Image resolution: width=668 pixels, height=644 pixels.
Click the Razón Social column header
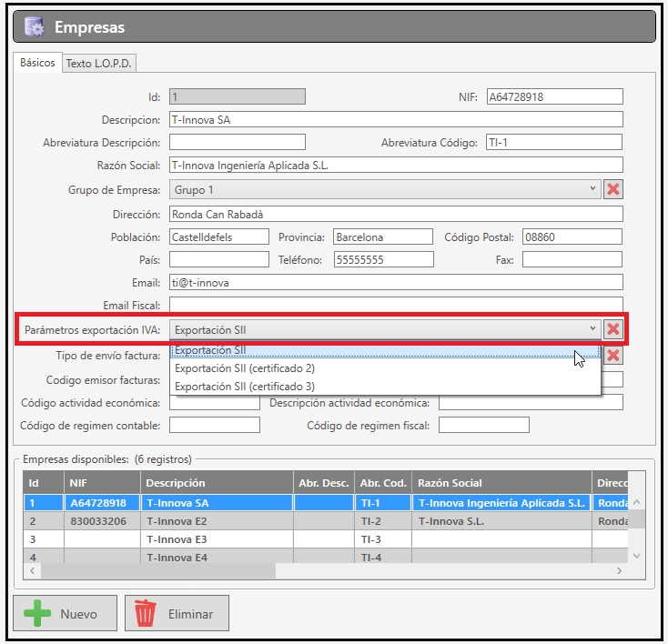click(x=501, y=483)
